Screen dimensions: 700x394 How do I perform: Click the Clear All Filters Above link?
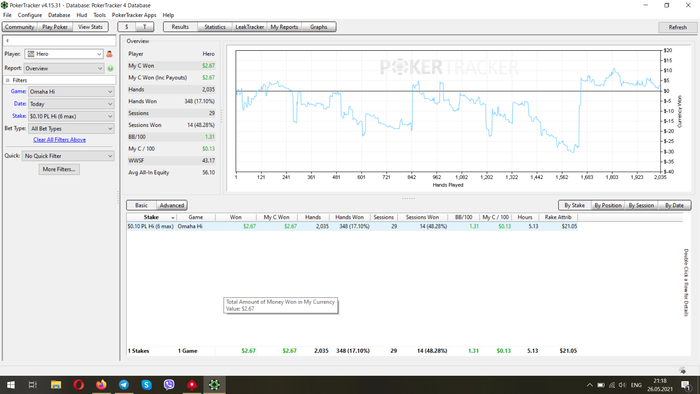[x=59, y=140]
